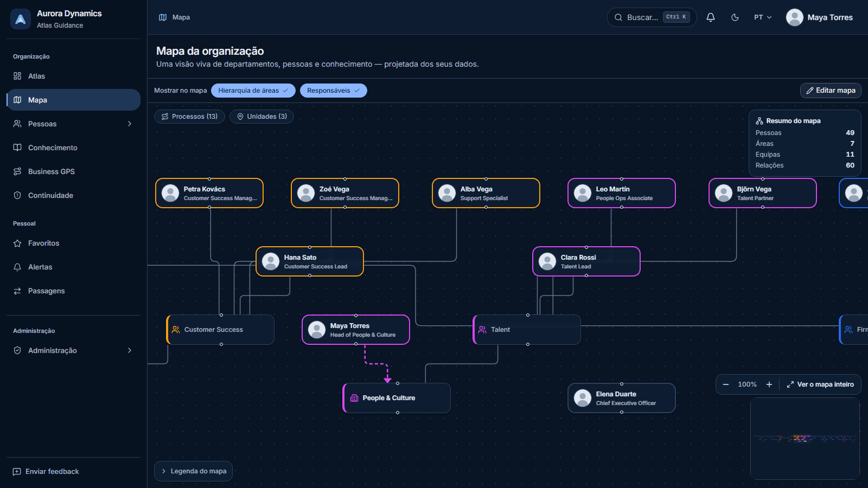868x488 pixels.
Task: Click the Customer Success team icon
Action: (176, 330)
